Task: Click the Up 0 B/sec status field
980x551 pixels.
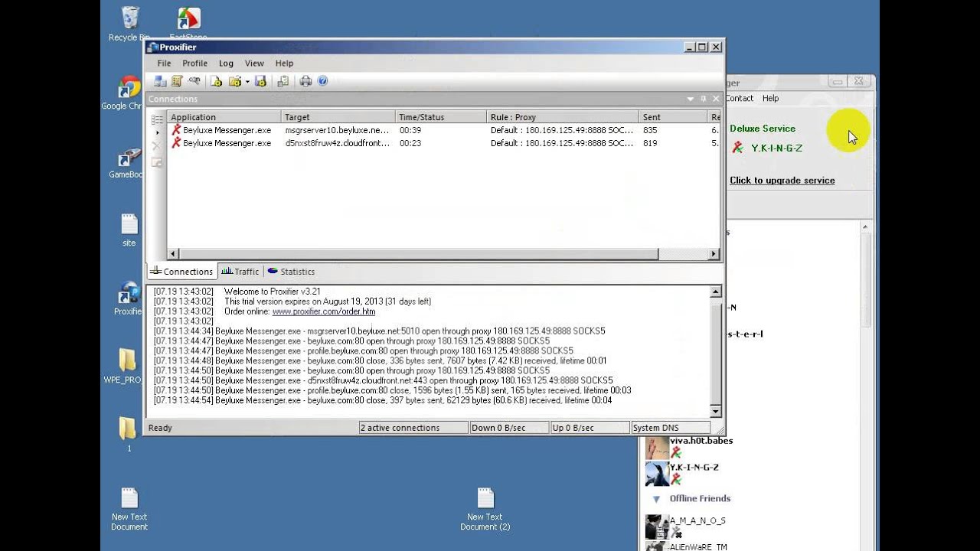Action: click(590, 428)
